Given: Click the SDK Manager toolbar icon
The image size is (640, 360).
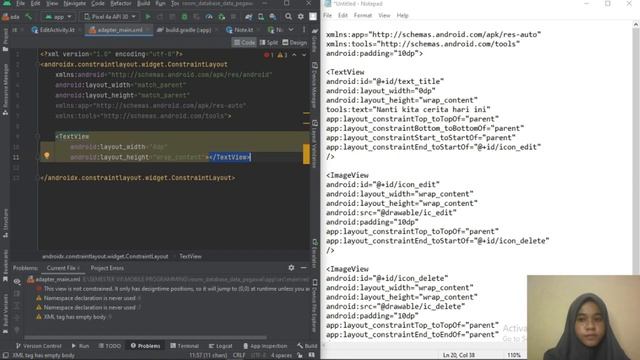Looking at the screenshot, I should 273,17.
